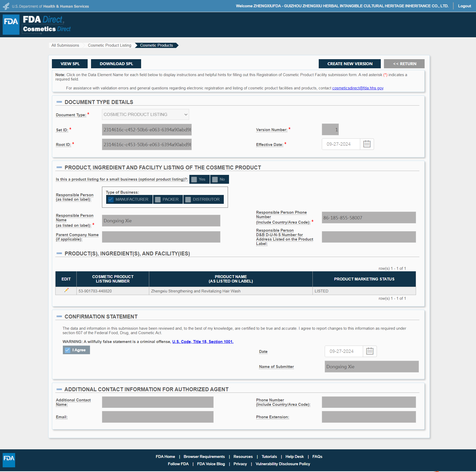Open the Document Type dropdown
This screenshot has height=472, width=476.
[145, 115]
